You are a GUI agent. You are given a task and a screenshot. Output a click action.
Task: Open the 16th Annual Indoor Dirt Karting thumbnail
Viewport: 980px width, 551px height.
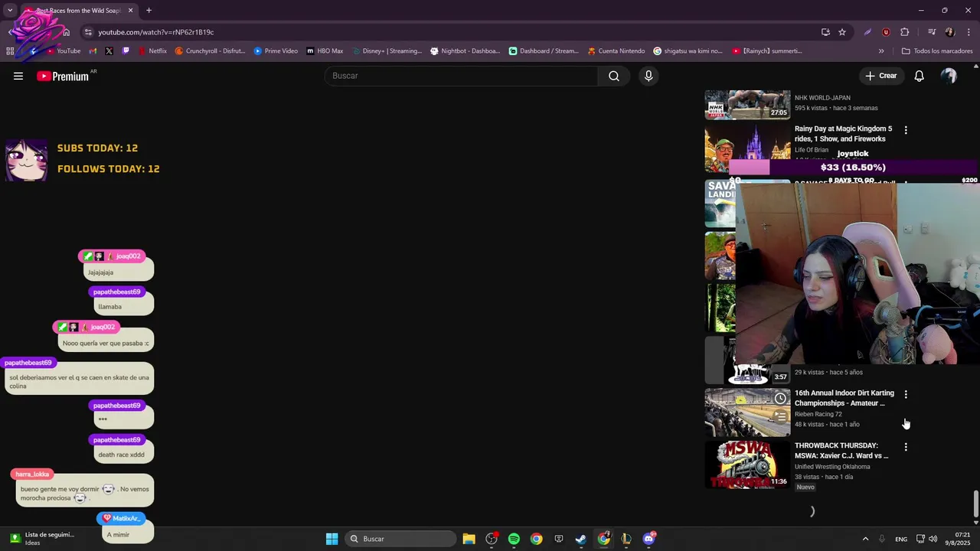[747, 412]
